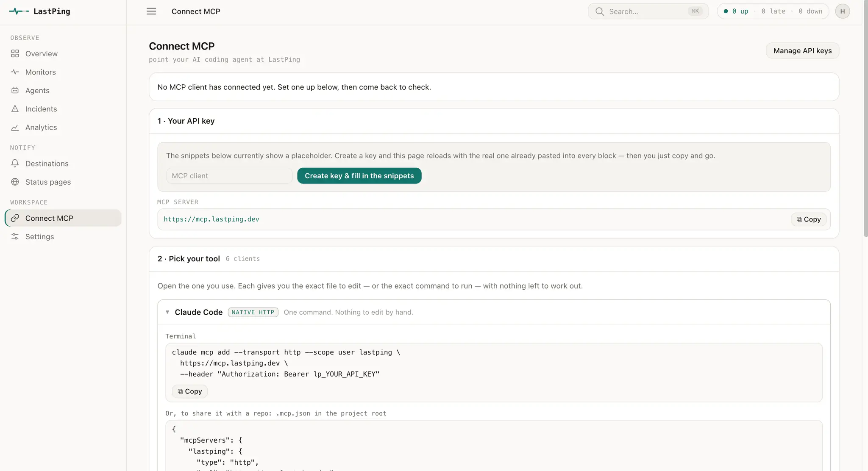Click the LastPing heartbeat logo icon

[19, 11]
